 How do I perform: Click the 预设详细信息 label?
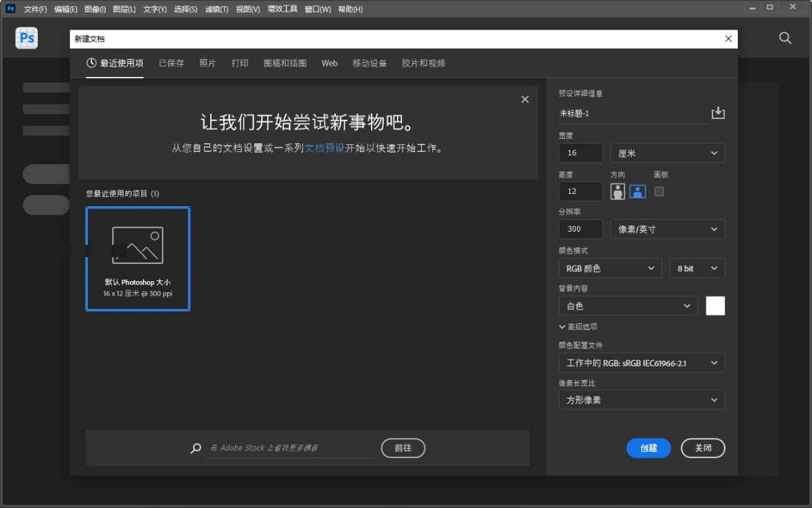pos(580,93)
